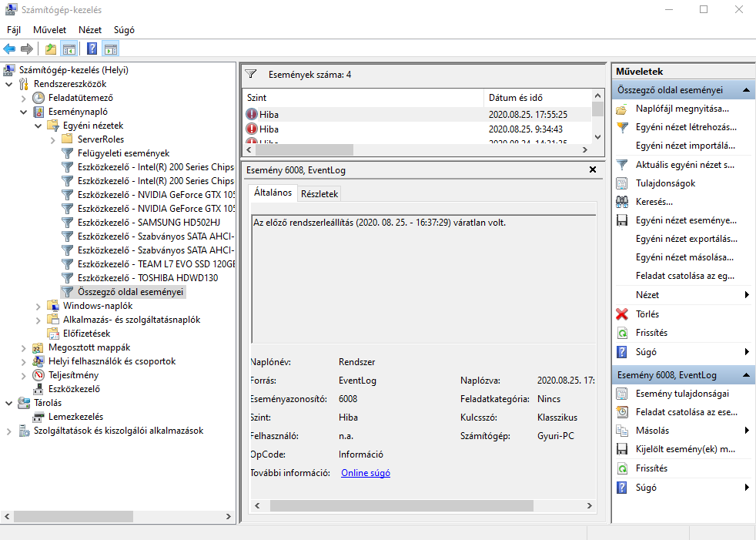This screenshot has height=540, width=756.
Task: Collapse the Eseménynapló node
Action: pyautogui.click(x=23, y=112)
